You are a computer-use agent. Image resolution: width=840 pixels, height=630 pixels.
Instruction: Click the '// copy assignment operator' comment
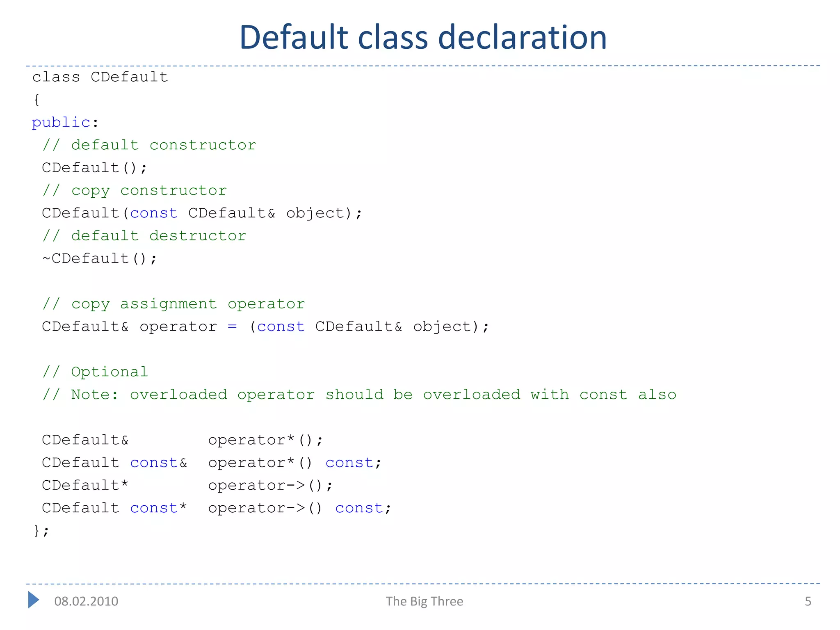pyautogui.click(x=174, y=304)
